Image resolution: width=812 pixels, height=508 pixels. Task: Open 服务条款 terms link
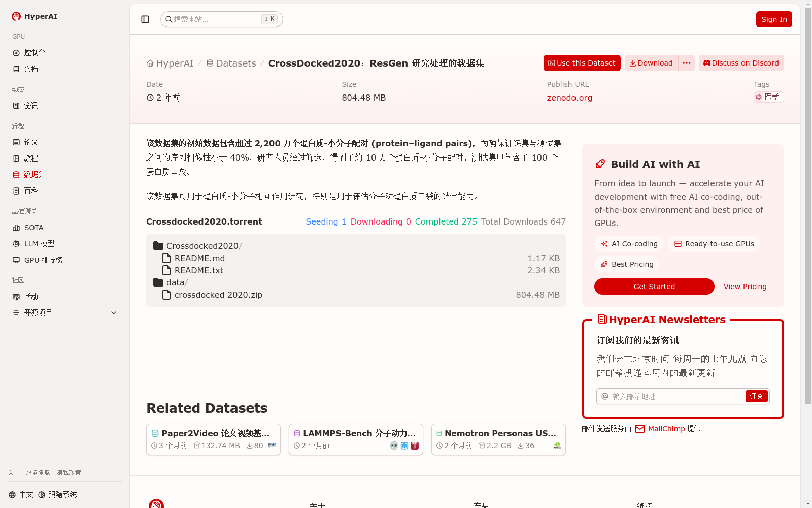pyautogui.click(x=38, y=473)
